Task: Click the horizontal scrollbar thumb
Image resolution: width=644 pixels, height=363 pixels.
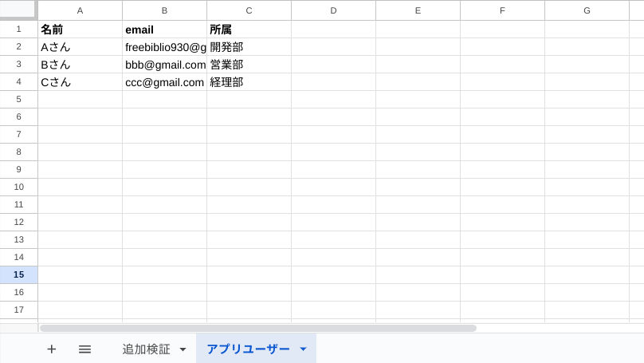Action: [257, 328]
